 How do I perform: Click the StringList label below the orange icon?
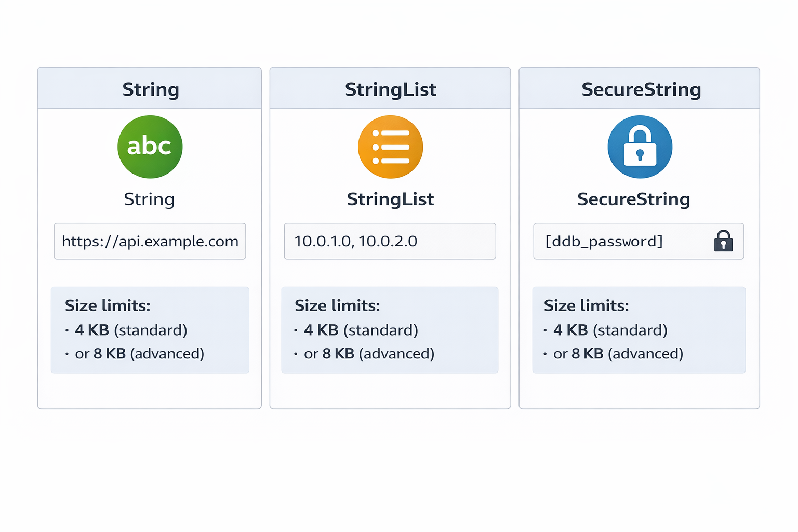tap(390, 199)
